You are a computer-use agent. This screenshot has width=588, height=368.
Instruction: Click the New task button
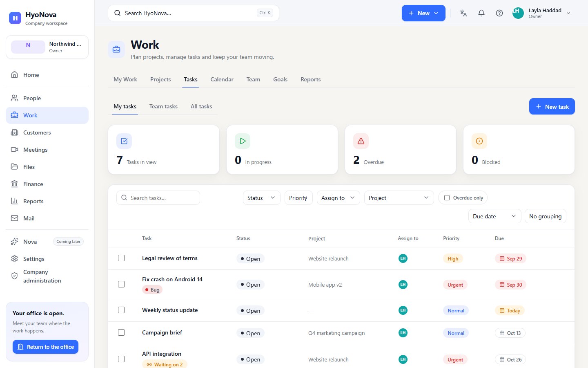[x=552, y=106]
